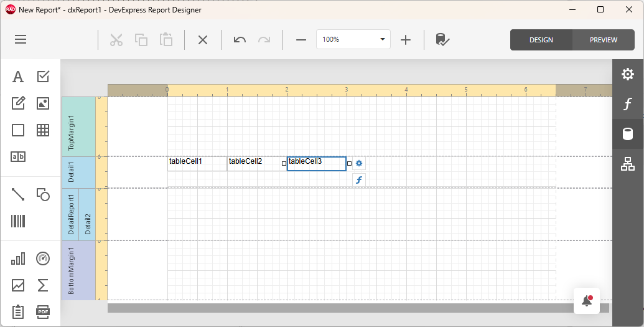Open the Expressions f panel

coord(628,104)
